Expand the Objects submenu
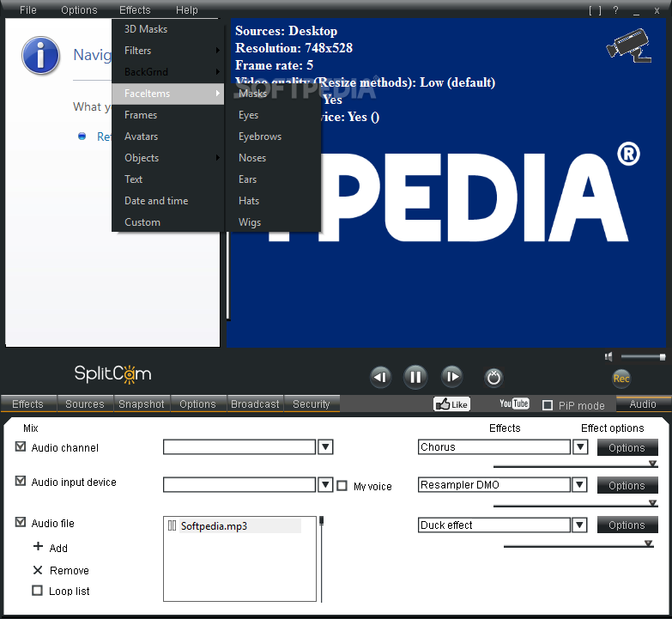Screen dimensions: 672x619 [168, 158]
